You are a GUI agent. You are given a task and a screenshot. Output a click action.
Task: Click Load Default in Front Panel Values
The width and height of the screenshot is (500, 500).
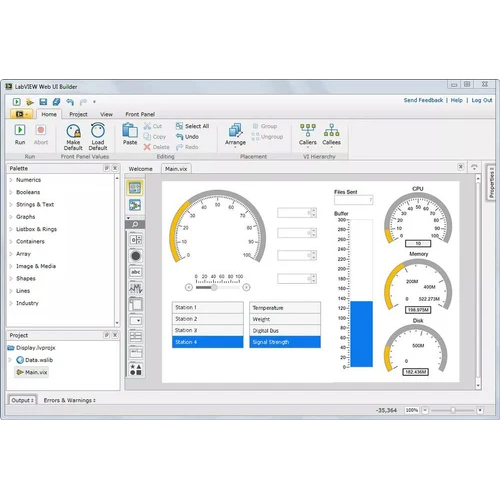pos(98,137)
